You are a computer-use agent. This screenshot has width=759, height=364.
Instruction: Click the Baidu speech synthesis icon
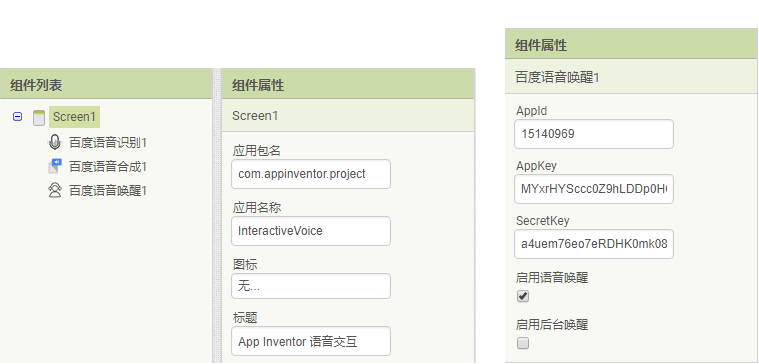[x=55, y=167]
